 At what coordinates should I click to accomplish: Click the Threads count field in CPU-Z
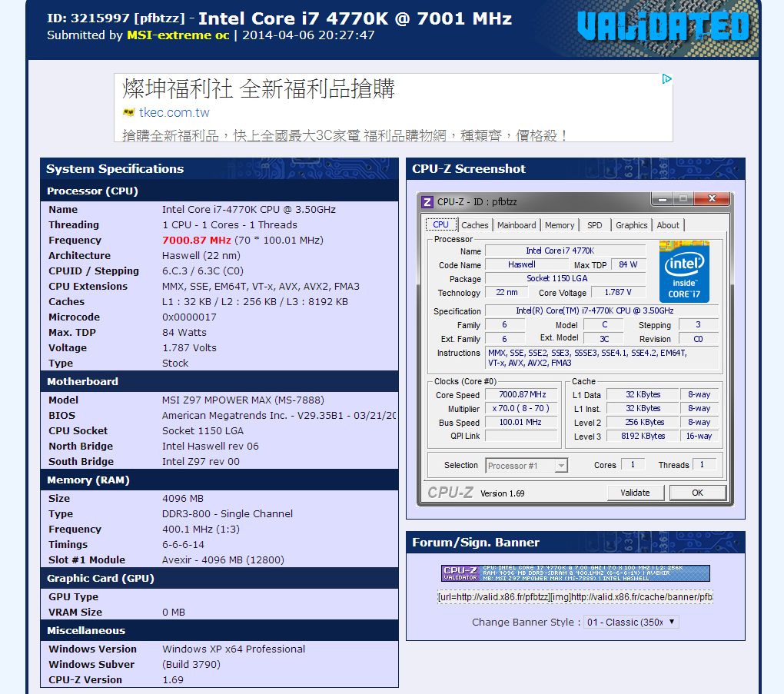point(704,464)
